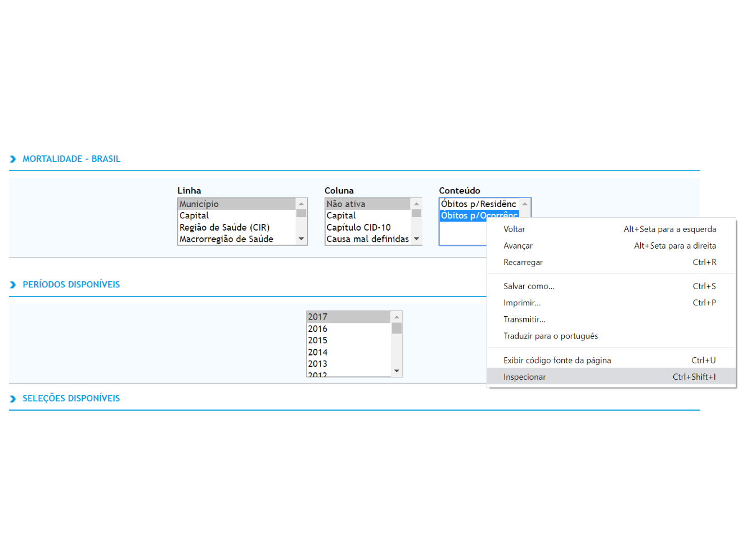Select Óbitos p/Residênc in Conteúdo list
This screenshot has width=756, height=540.
478,204
